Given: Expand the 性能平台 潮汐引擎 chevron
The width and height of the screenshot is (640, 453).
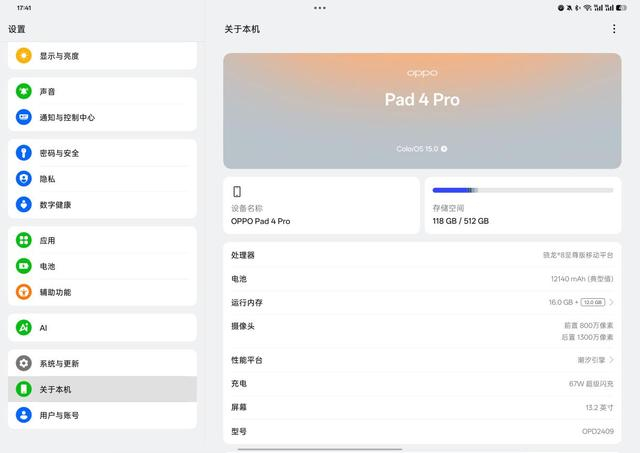Looking at the screenshot, I should (611, 360).
